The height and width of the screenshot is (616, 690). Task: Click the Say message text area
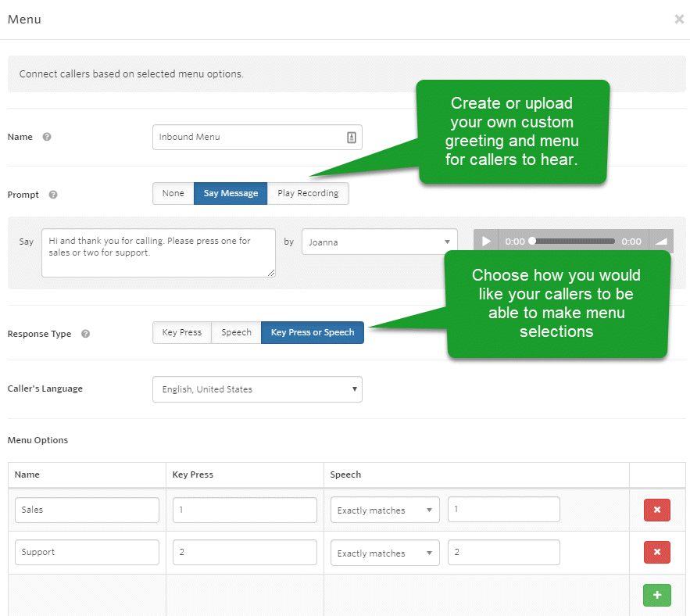pyautogui.click(x=159, y=252)
